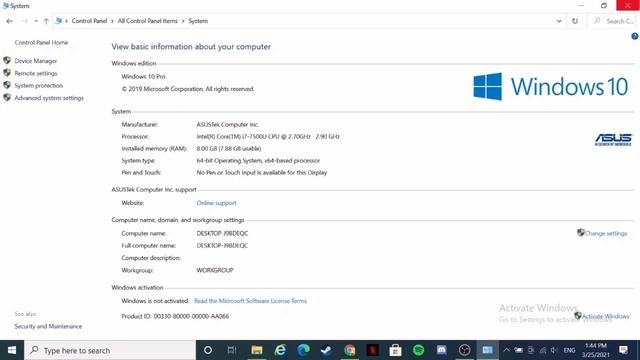Image resolution: width=640 pixels, height=360 pixels.
Task: Click the shield icon beside Device Manager
Action: click(7, 60)
